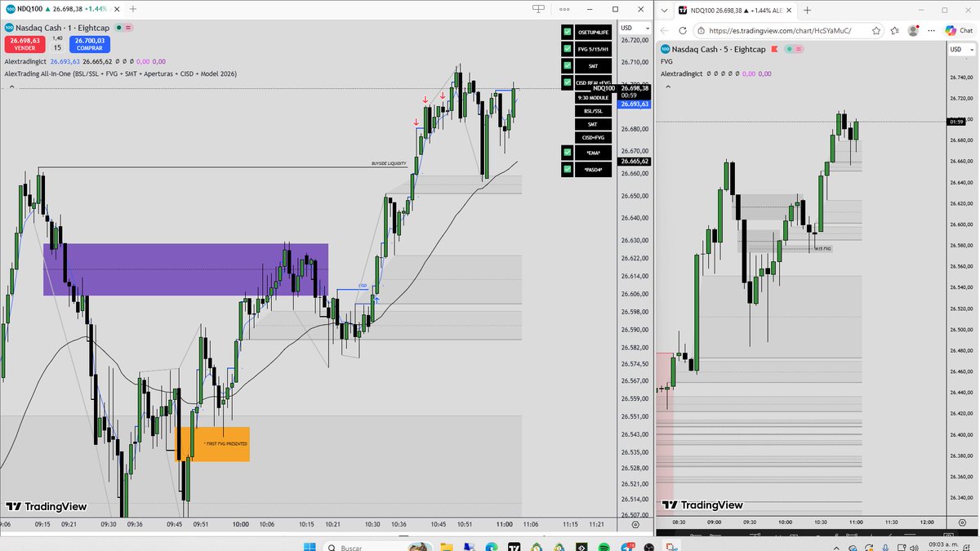Open the Edge profile avatar

tap(913, 31)
